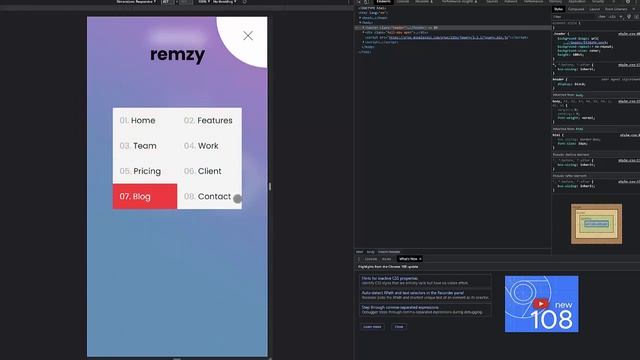Image resolution: width=640 pixels, height=360 pixels.
Task: Grab the viewport right resize handle
Action: (270, 187)
